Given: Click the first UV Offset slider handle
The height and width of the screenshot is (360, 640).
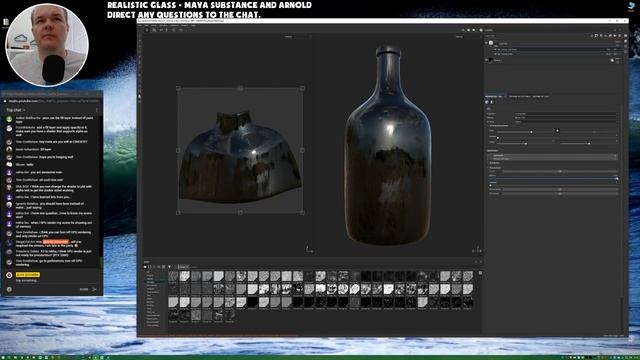Looking at the screenshot, I should click(526, 143).
